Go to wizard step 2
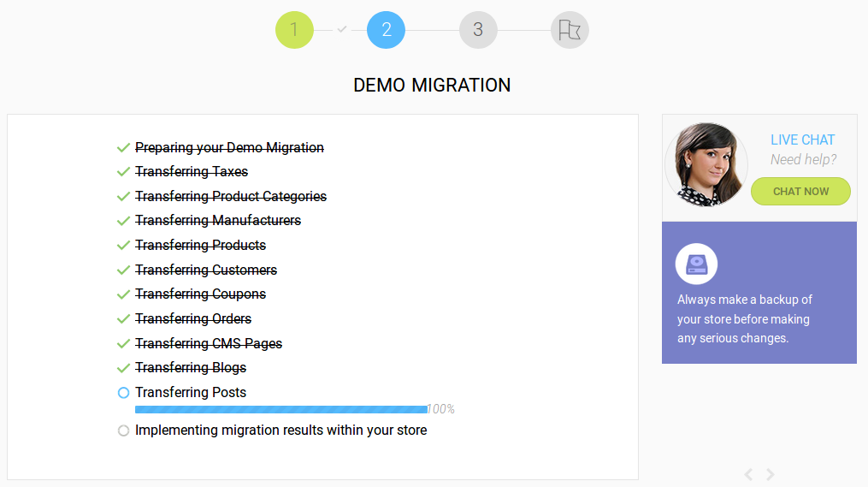Screen dimensions: 868x487 386,30
